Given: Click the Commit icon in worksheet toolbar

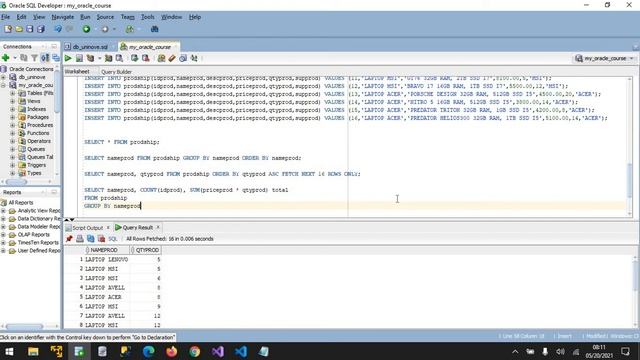Looking at the screenshot, I should coord(134,58).
